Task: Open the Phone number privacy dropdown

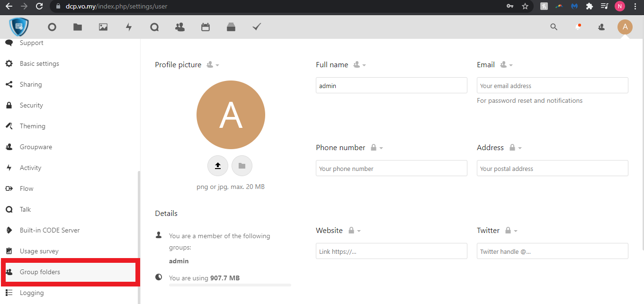Action: (x=376, y=148)
